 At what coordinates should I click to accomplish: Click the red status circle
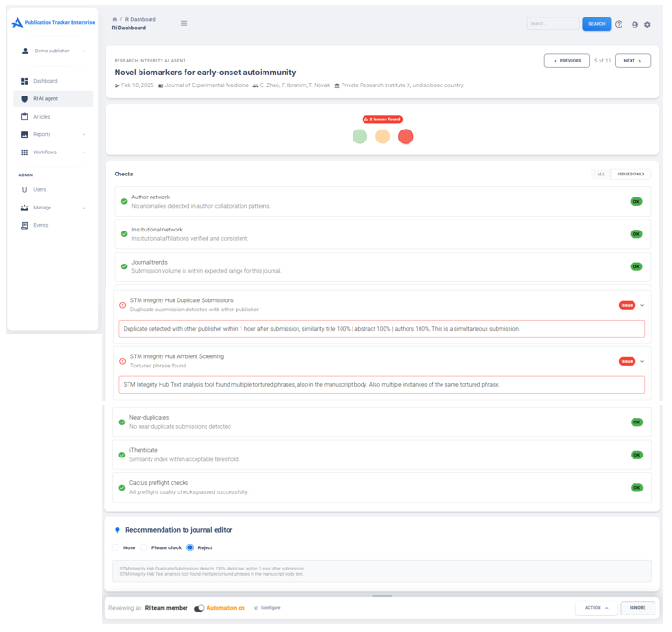(x=406, y=137)
